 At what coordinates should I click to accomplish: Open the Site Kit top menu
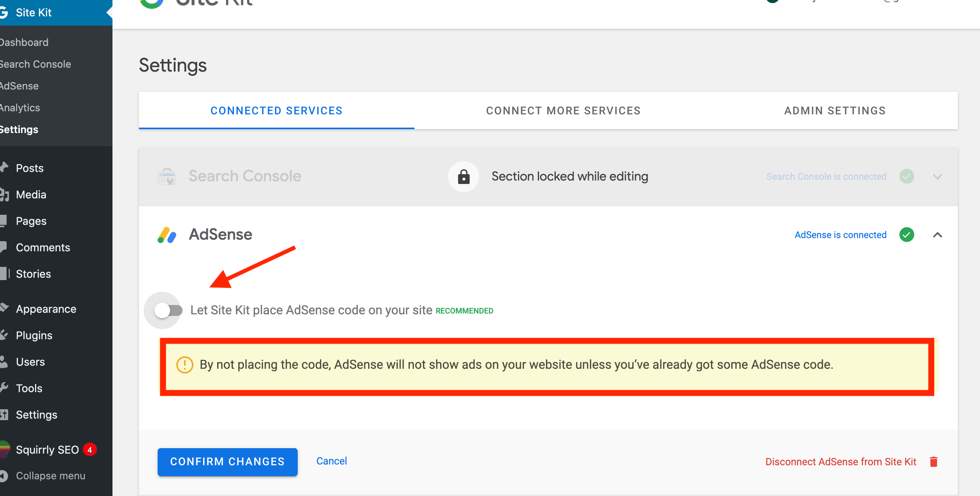(x=56, y=12)
